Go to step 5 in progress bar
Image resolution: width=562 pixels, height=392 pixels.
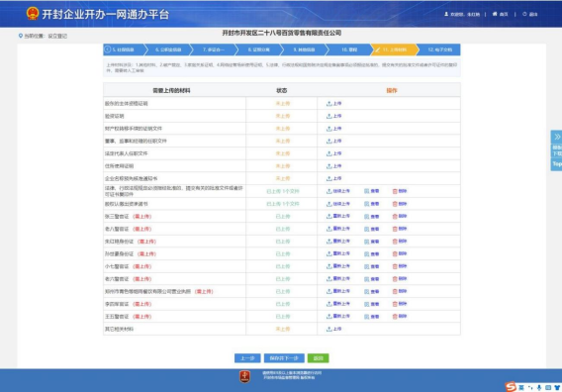click(x=124, y=49)
